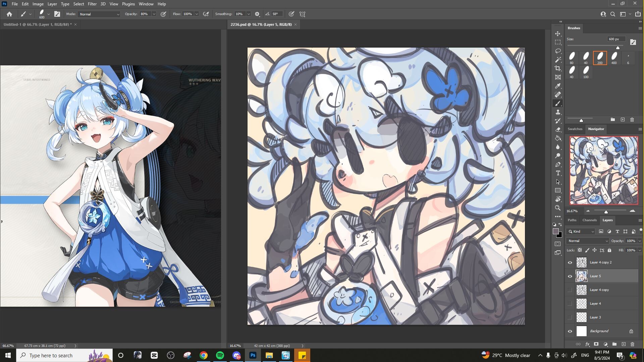Open brush smoothing options gear

[x=257, y=14]
